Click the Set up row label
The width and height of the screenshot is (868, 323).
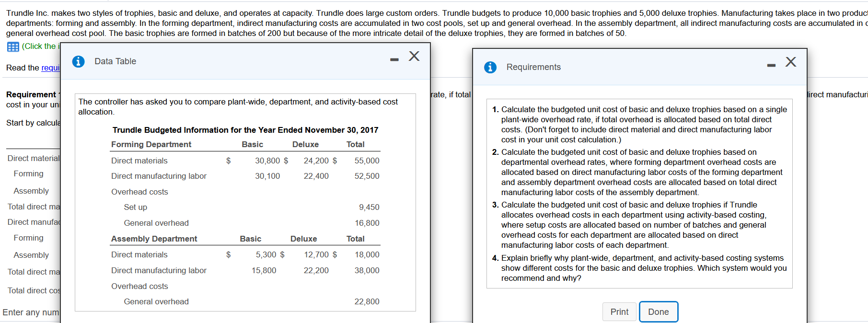tap(135, 207)
